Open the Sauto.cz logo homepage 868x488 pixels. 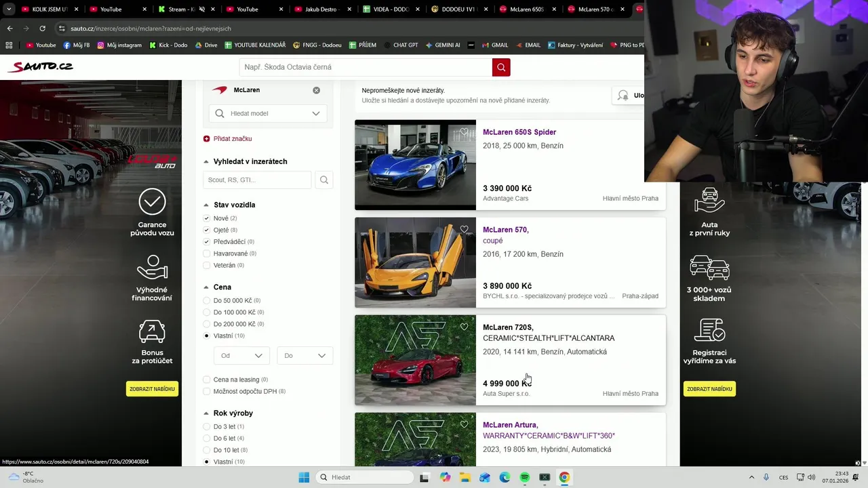40,66
